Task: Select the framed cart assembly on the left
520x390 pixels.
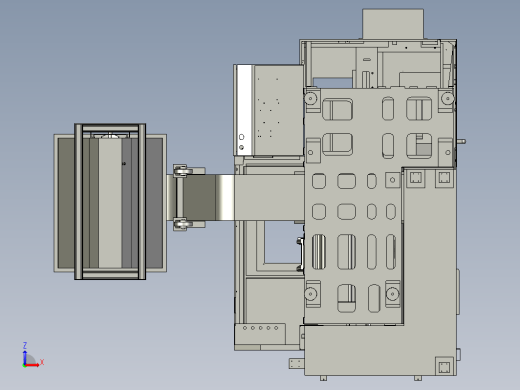Action: [110, 202]
